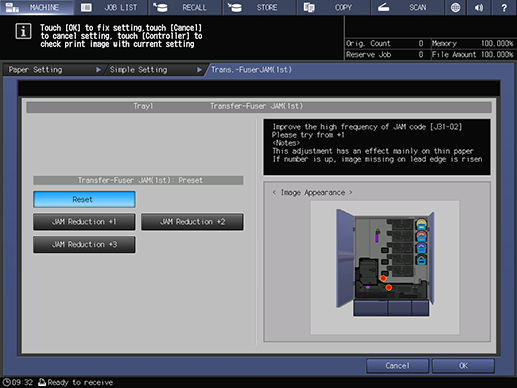
Task: Switch to the JOB LIST tab
Action: (111, 7)
